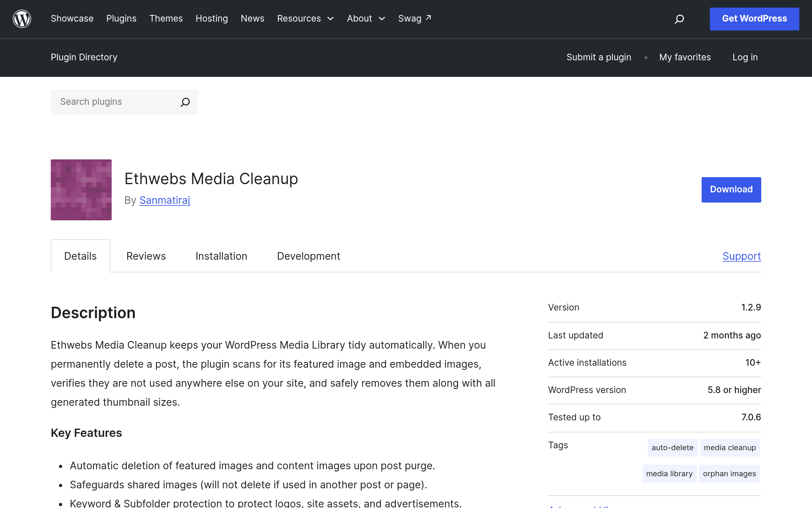Expand the About dropdown menu
This screenshot has width=812, height=508.
(366, 18)
